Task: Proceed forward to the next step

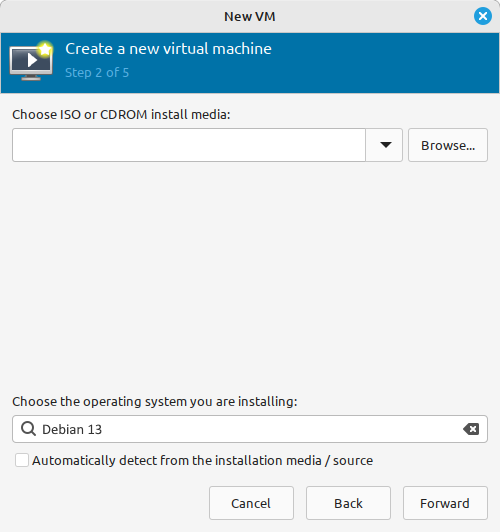Action: pos(445,503)
